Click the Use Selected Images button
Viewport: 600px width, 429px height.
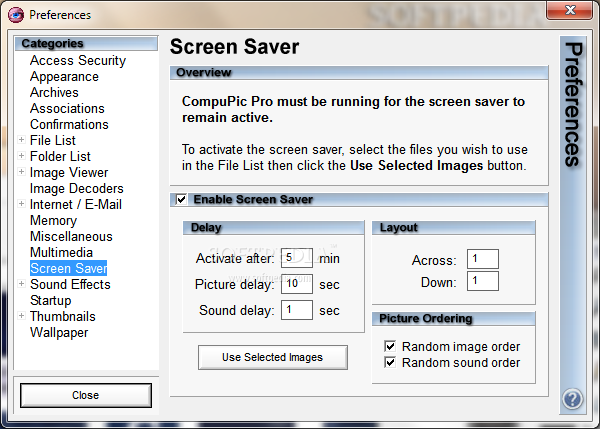click(272, 357)
